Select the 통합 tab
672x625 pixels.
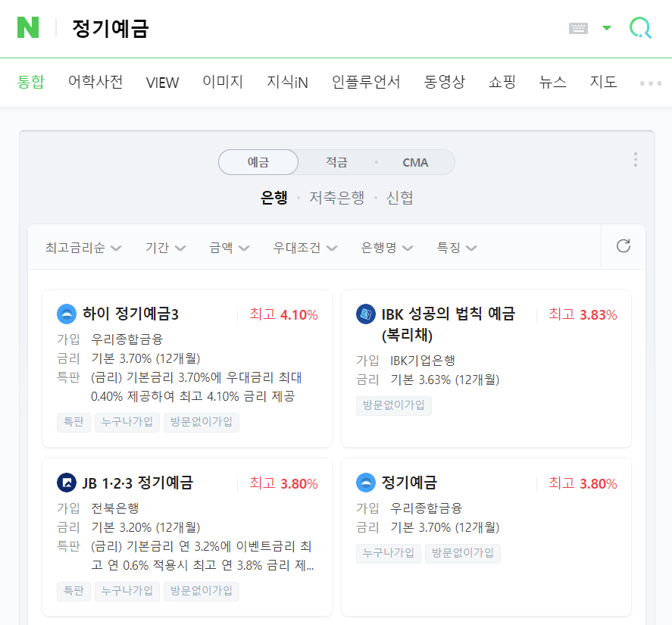click(31, 82)
